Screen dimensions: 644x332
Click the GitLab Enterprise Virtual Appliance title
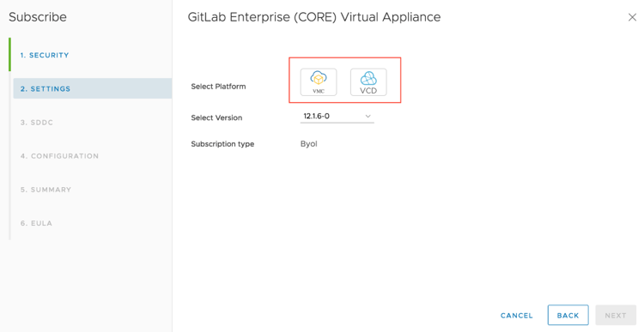[x=314, y=17]
